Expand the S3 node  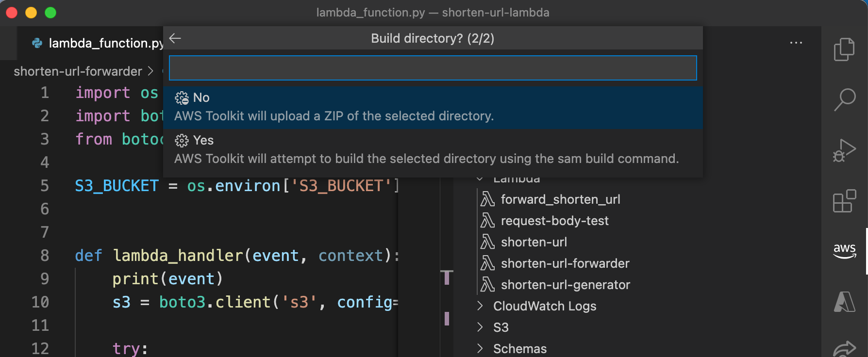pos(480,327)
